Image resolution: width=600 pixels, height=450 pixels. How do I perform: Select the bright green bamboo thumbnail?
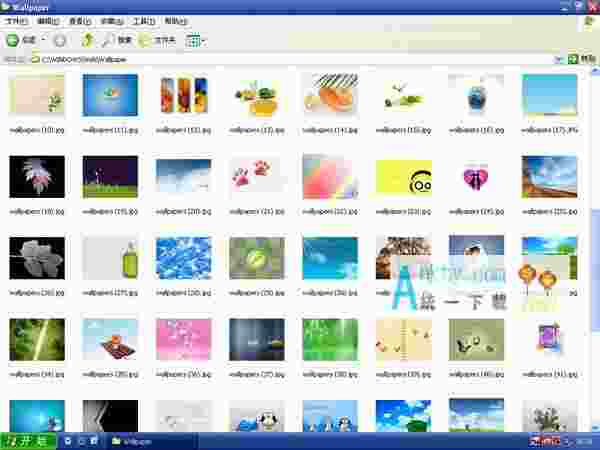click(x=330, y=340)
